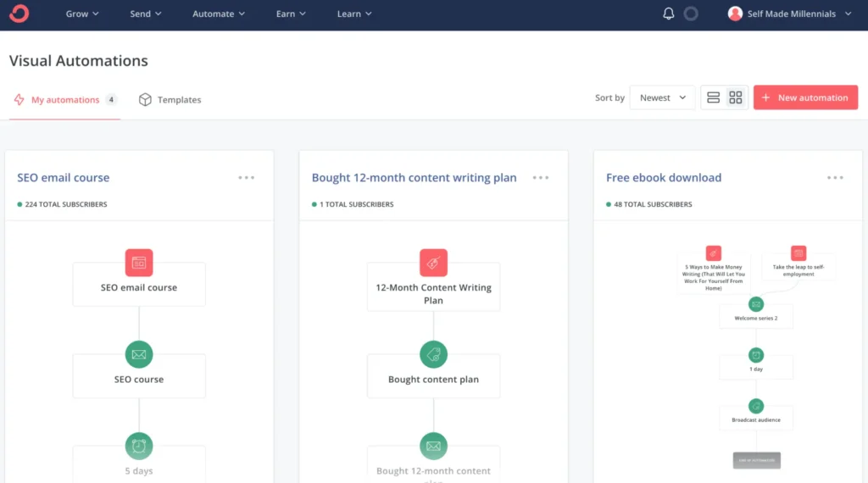Viewport: 868px width, 483px height.
Task: Click the lightning bolt My automations icon
Action: pyautogui.click(x=19, y=100)
